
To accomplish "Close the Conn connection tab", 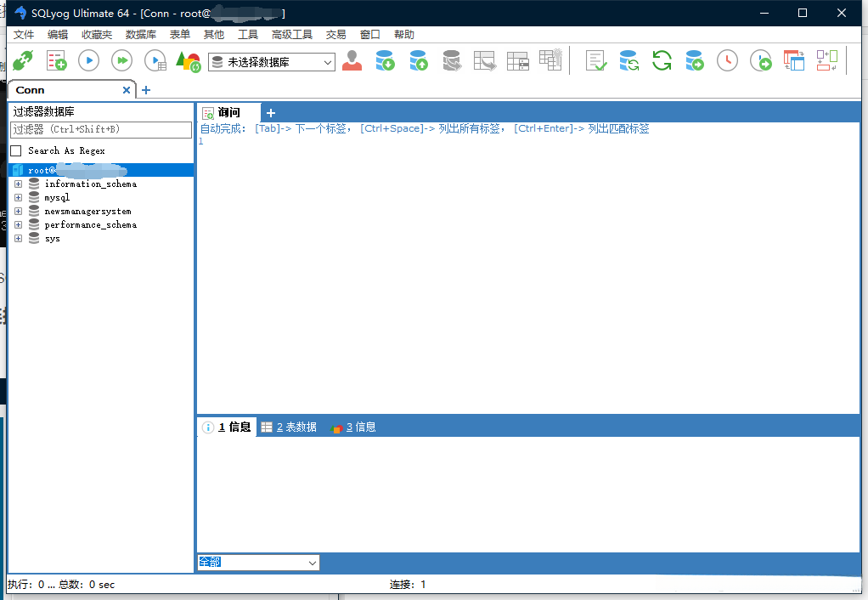I will pyautogui.click(x=127, y=90).
